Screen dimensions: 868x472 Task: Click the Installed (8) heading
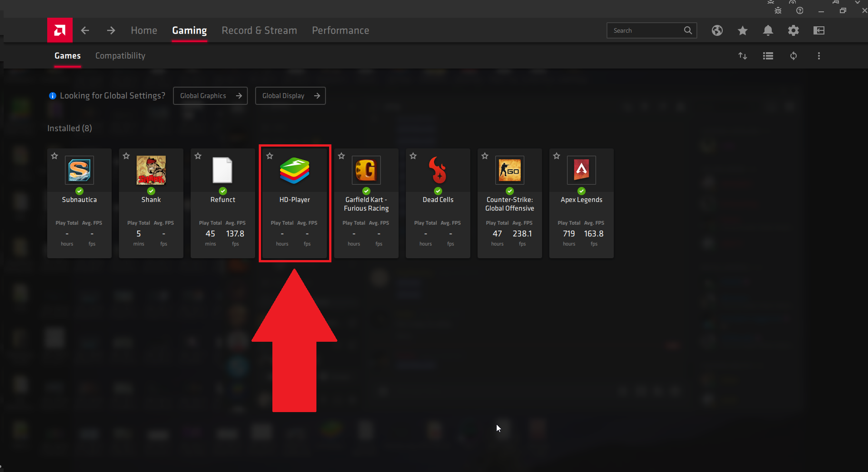tap(69, 128)
